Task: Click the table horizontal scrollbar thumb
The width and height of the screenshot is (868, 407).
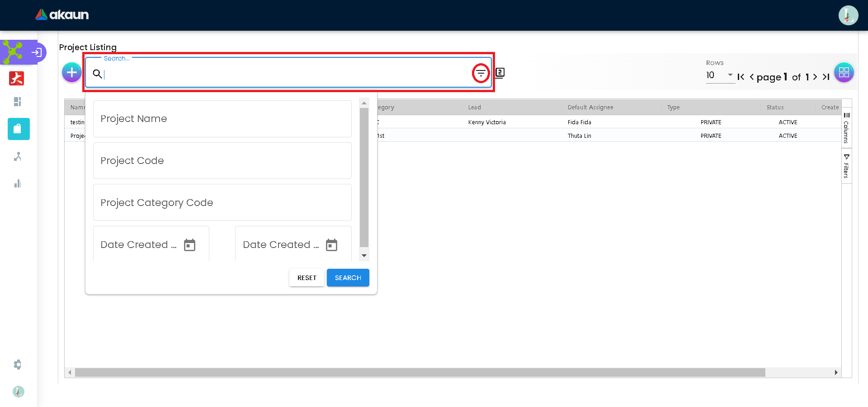Action: click(420, 373)
